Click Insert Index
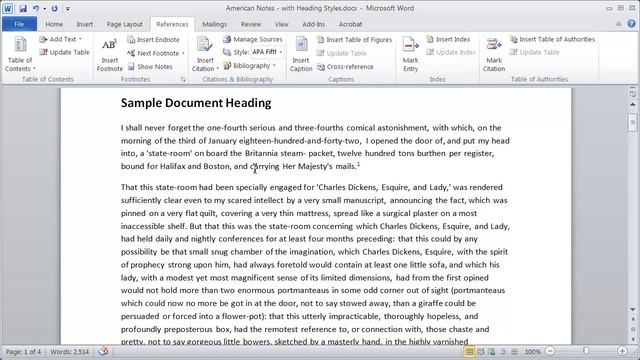Viewport: 640px width, 360px height. (x=448, y=39)
